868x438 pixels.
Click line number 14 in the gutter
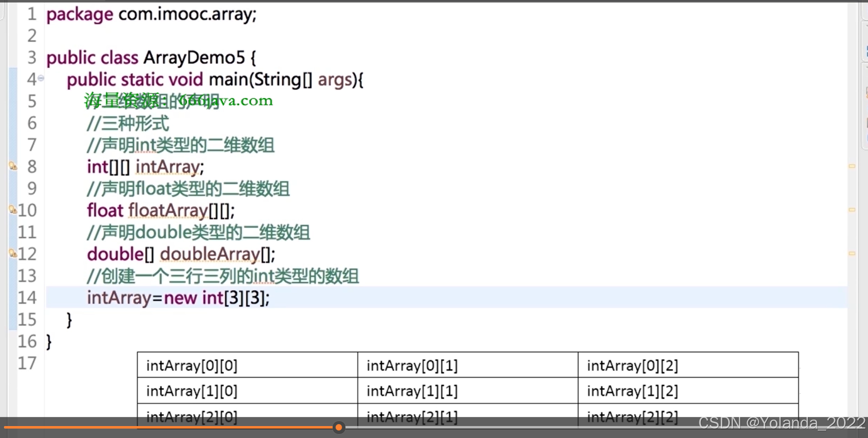(x=27, y=297)
